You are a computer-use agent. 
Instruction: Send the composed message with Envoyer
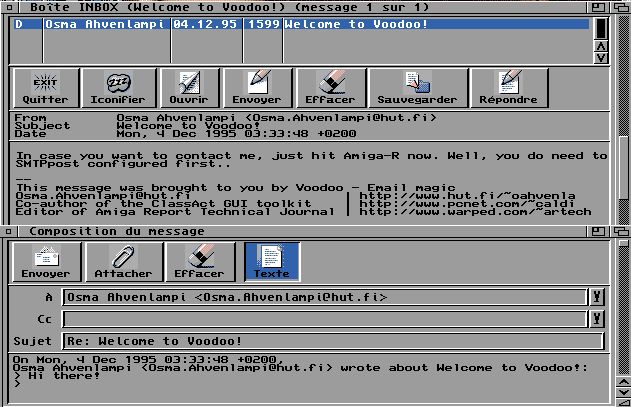pyautogui.click(x=47, y=262)
